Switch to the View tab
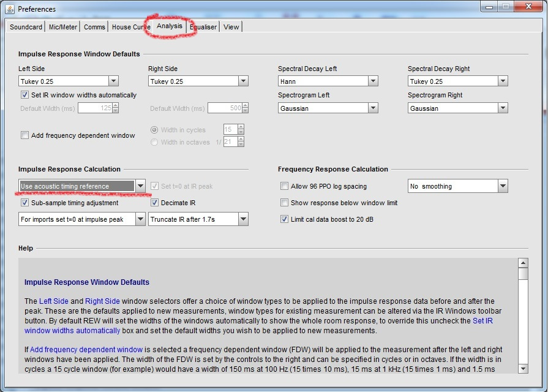The height and width of the screenshot is (392, 548). tap(231, 27)
